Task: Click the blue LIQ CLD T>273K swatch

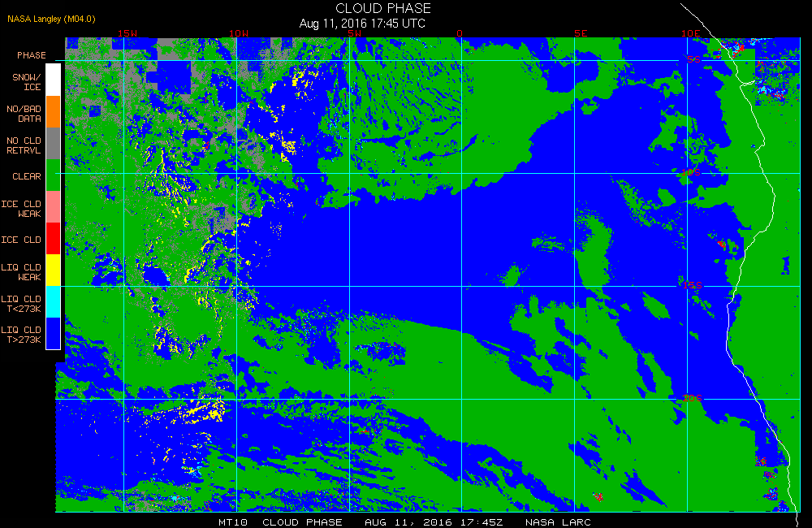Action: 53,333
